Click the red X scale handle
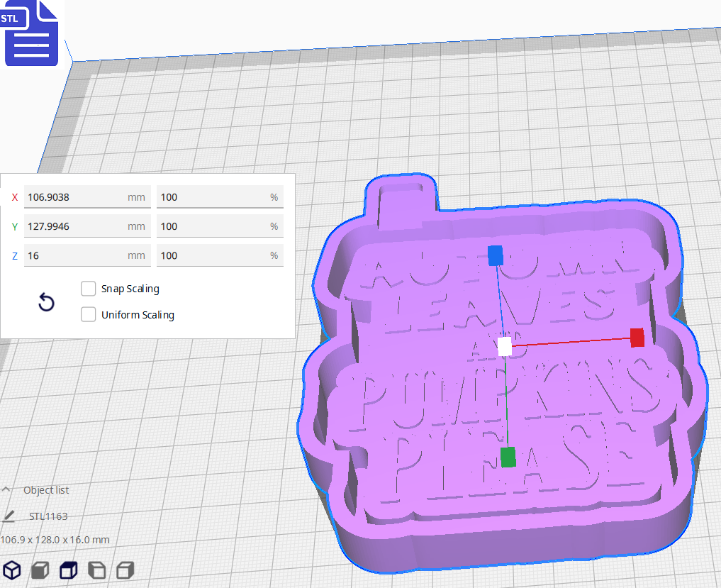The width and height of the screenshot is (721, 588). tap(636, 339)
